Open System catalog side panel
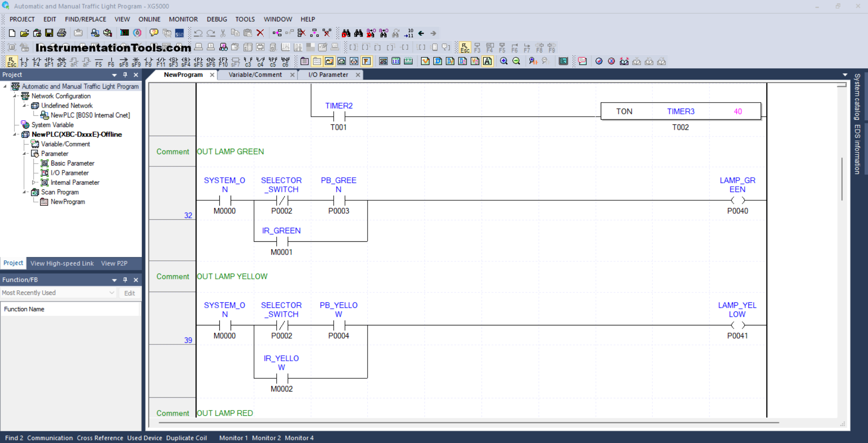Screen dimensions: 868x443 coord(857,96)
